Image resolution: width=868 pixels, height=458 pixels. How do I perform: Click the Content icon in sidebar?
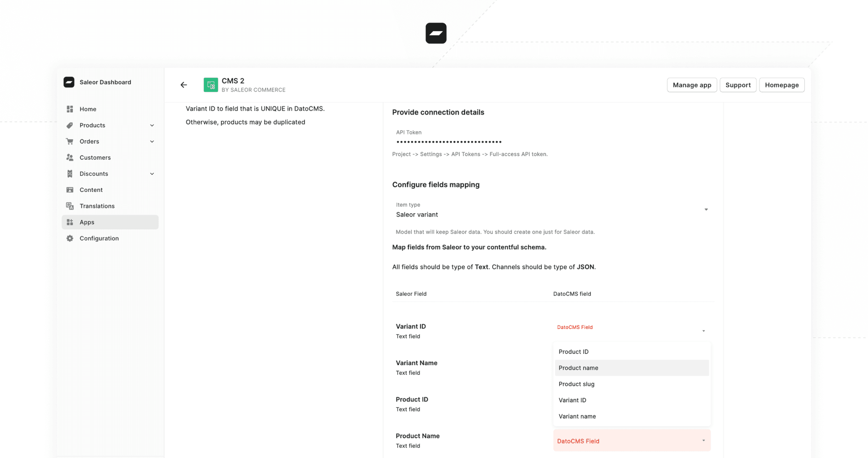click(x=70, y=190)
